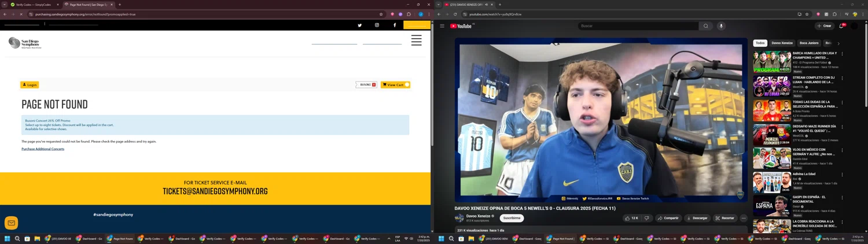Open YouTube notifications bell
Image resolution: width=868 pixels, height=244 pixels.
coord(841,26)
